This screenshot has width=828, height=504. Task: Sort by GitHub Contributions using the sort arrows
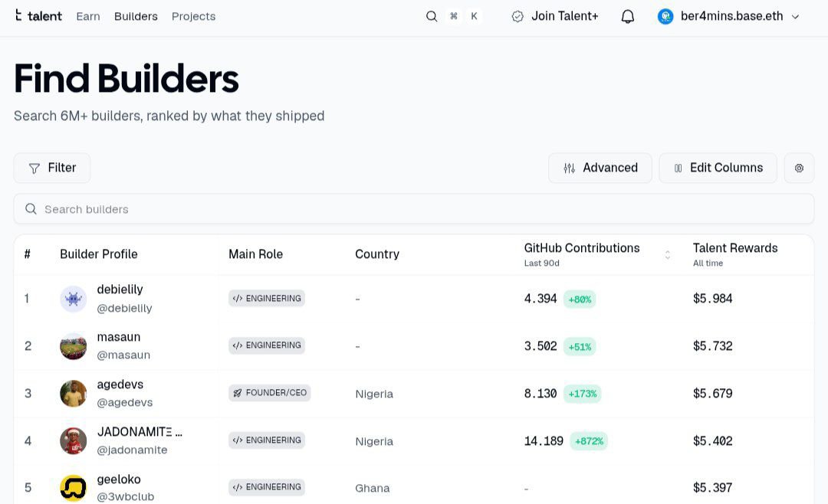click(668, 255)
